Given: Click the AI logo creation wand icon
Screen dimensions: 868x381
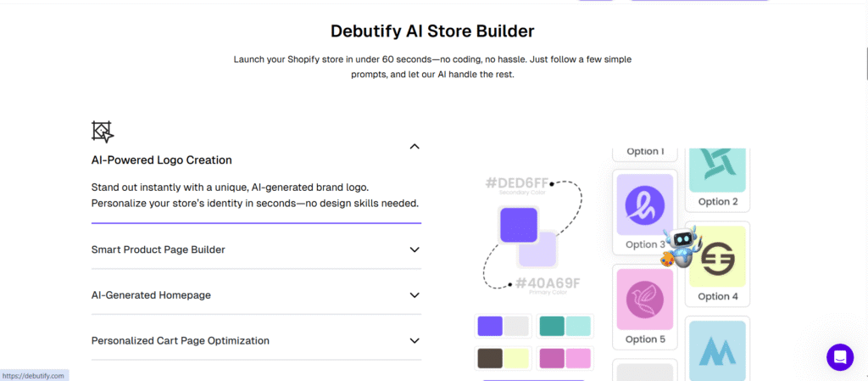Looking at the screenshot, I should point(103,132).
